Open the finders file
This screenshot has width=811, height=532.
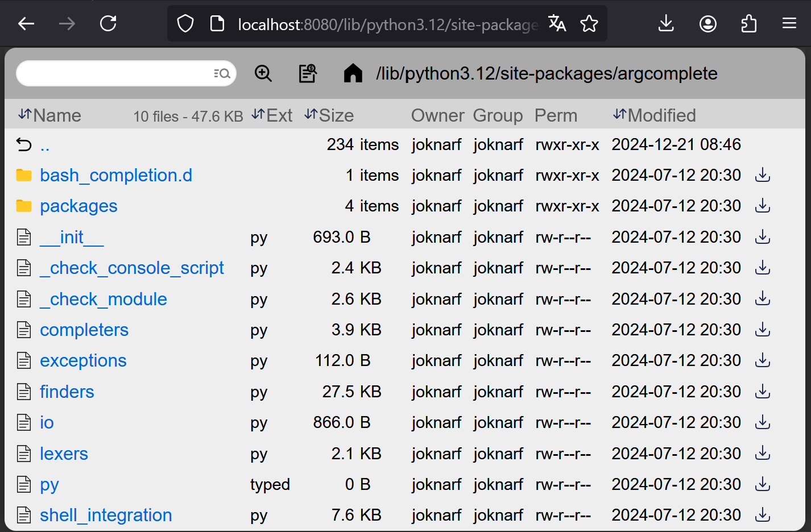pyautogui.click(x=67, y=392)
